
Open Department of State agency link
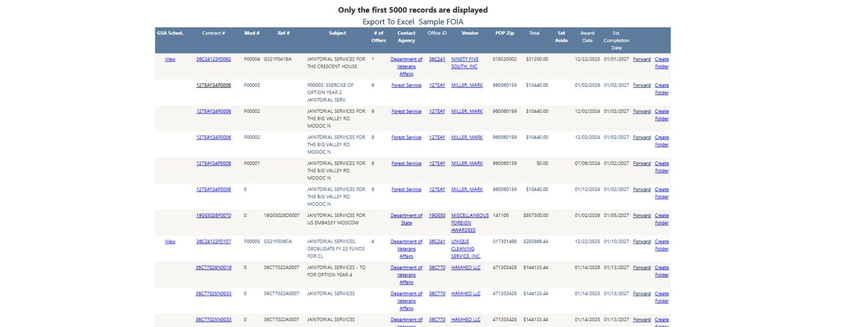tap(406, 219)
